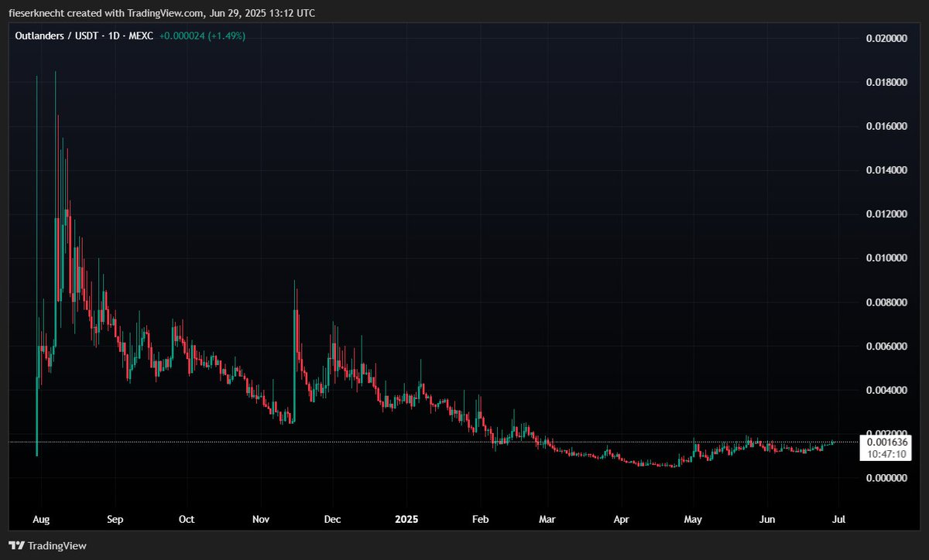Click the Mar label on the time axis
The height and width of the screenshot is (560, 929).
547,520
